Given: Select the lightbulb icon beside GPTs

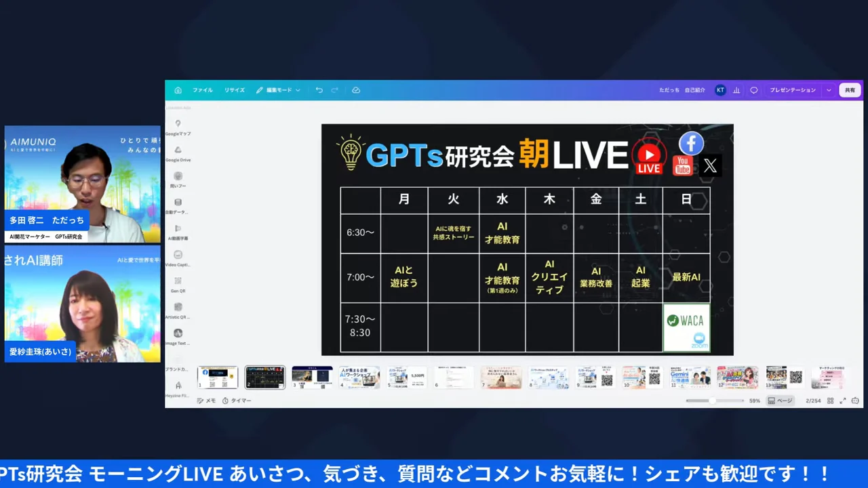Looking at the screenshot, I should [351, 151].
